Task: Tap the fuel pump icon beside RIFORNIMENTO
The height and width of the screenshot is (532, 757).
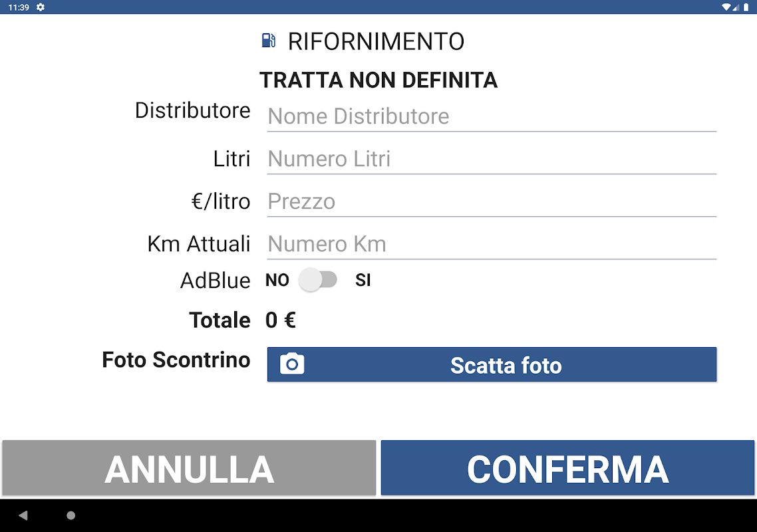Action: [x=268, y=41]
